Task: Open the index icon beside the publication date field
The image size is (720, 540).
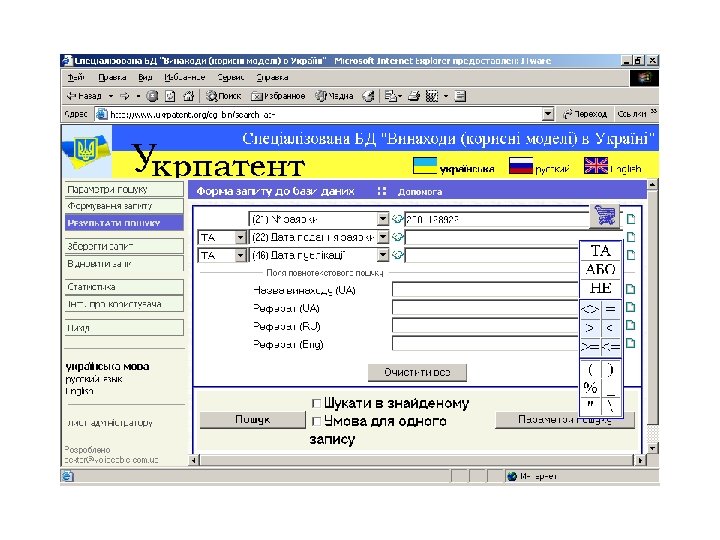Action: (398, 255)
